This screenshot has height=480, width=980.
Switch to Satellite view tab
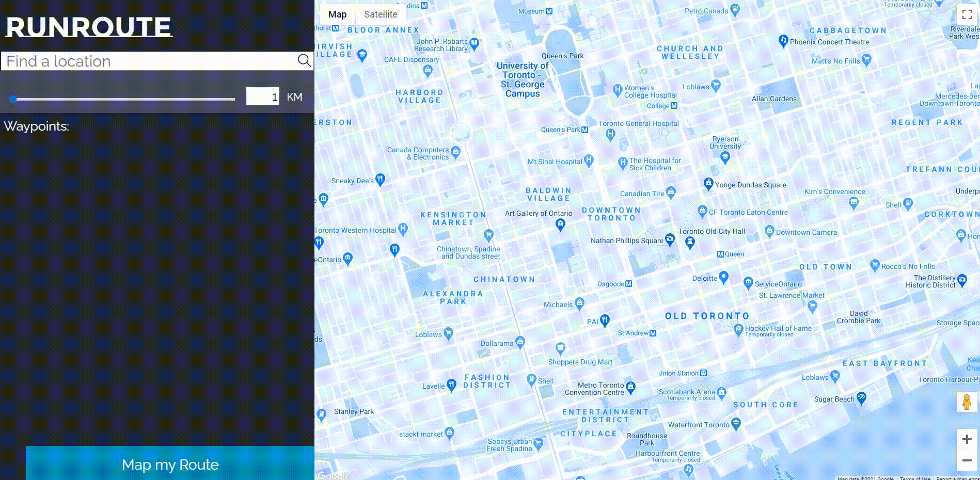(x=381, y=14)
